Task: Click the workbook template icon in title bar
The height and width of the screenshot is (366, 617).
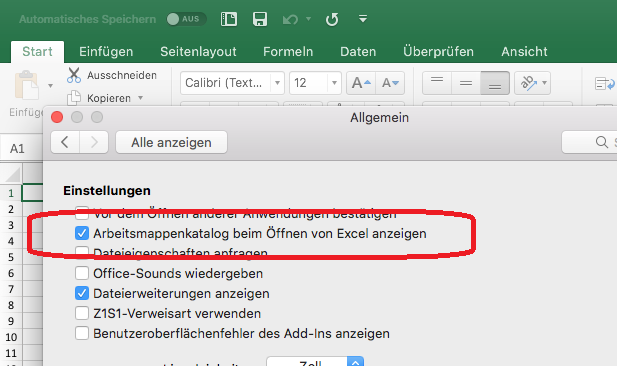Action: 229,19
